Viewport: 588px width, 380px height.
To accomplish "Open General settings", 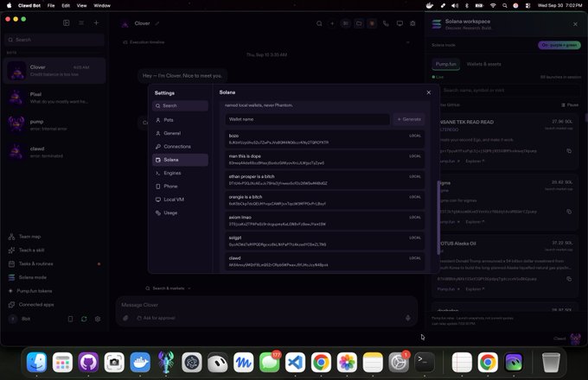I will 181,133.
